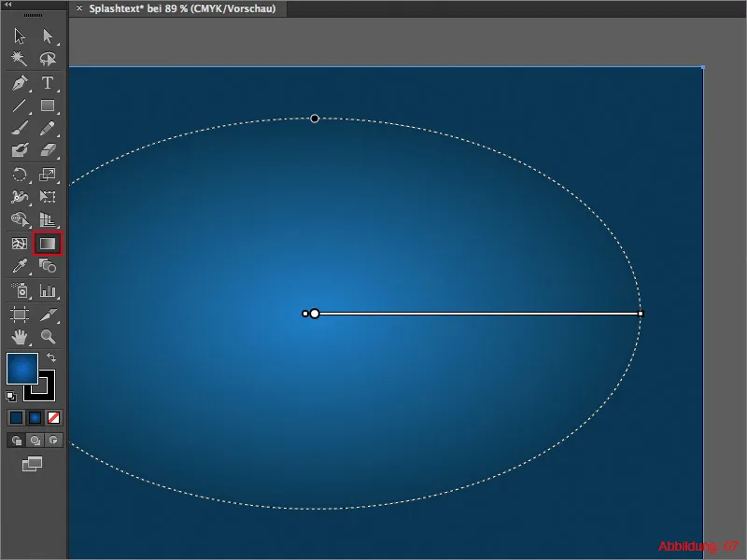Select the Line Segment tool
Image resolution: width=747 pixels, height=560 pixels.
click(20, 105)
